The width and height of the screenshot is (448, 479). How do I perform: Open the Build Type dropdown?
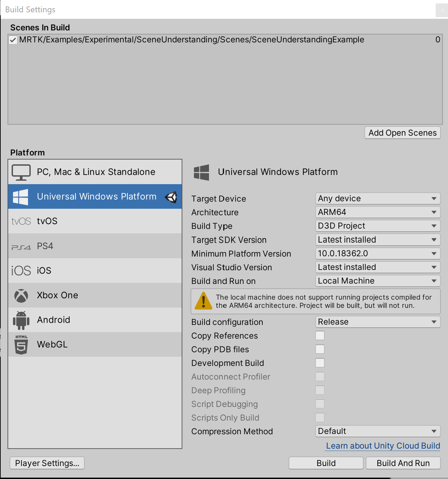378,226
